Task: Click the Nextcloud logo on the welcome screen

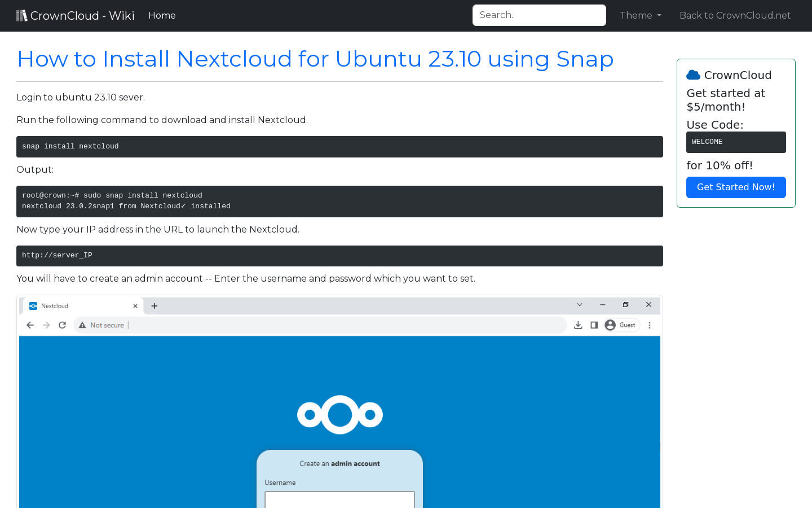Action: point(339,414)
